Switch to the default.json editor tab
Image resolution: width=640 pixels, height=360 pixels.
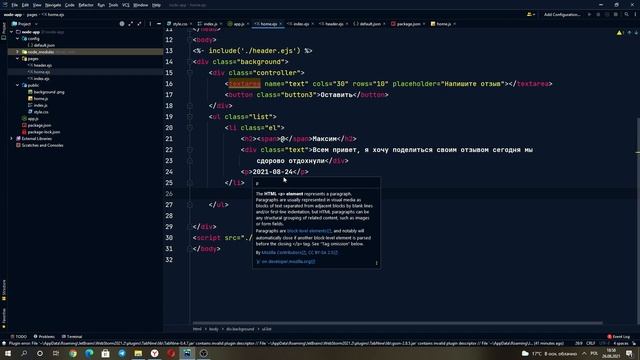point(369,24)
